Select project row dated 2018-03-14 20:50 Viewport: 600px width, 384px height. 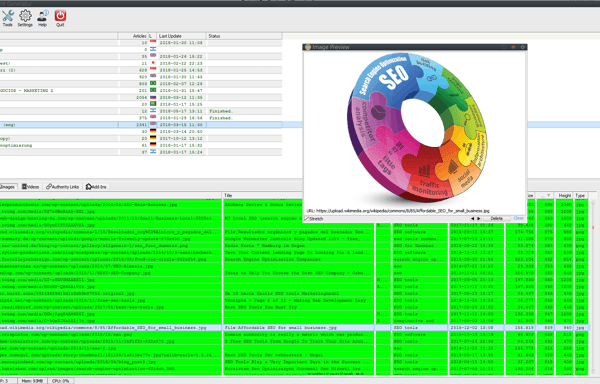(x=141, y=132)
